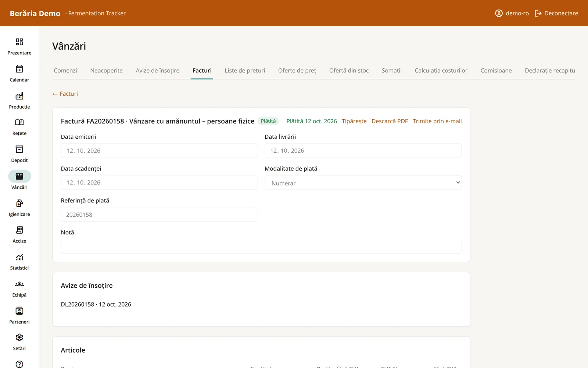Screen dimensions: 588x368
Task: Open the Prezentare dashboard icon
Action: [19, 42]
